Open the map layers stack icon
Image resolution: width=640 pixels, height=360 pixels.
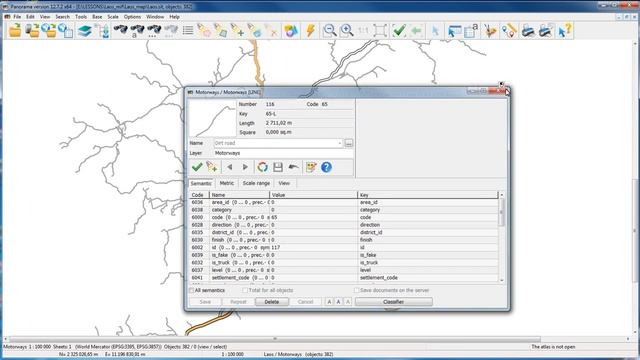84,31
